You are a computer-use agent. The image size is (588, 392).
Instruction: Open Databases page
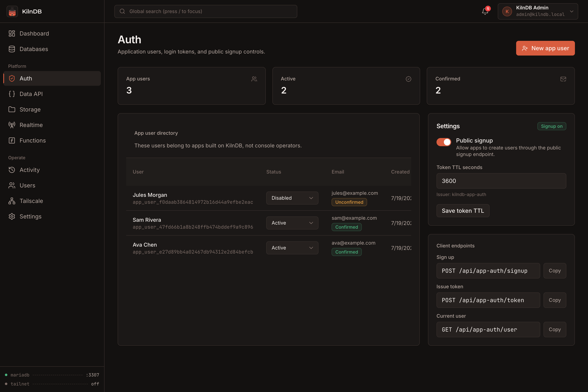pos(52,49)
